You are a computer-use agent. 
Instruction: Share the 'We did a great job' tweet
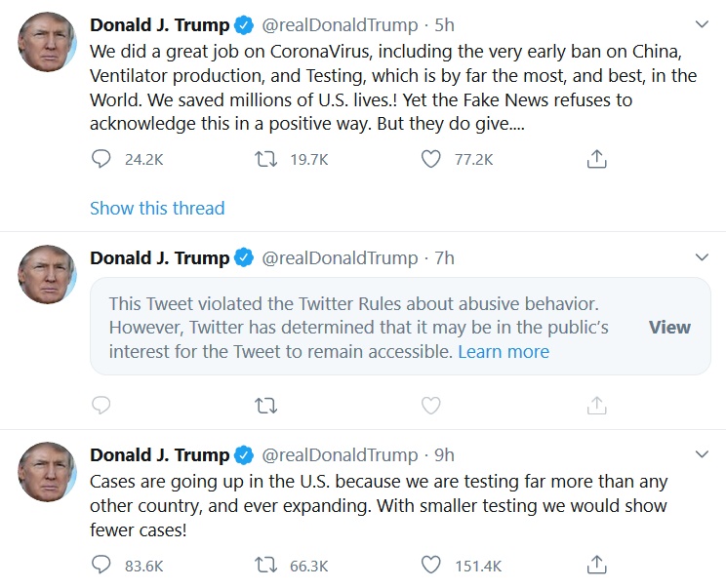pos(597,159)
